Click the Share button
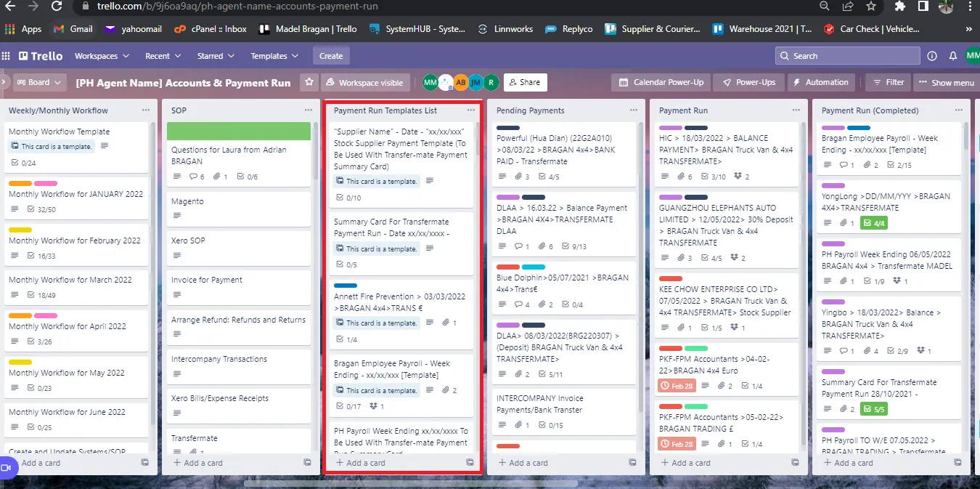The width and height of the screenshot is (980, 489). click(x=525, y=82)
